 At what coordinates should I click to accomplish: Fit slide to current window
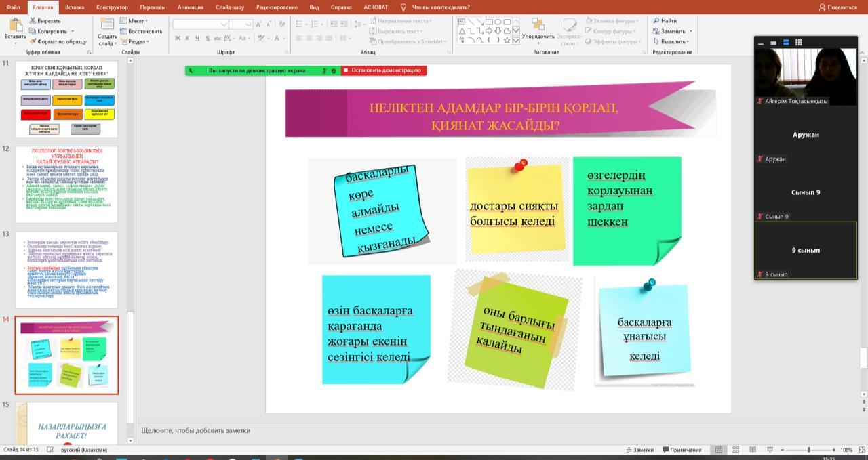(861, 450)
